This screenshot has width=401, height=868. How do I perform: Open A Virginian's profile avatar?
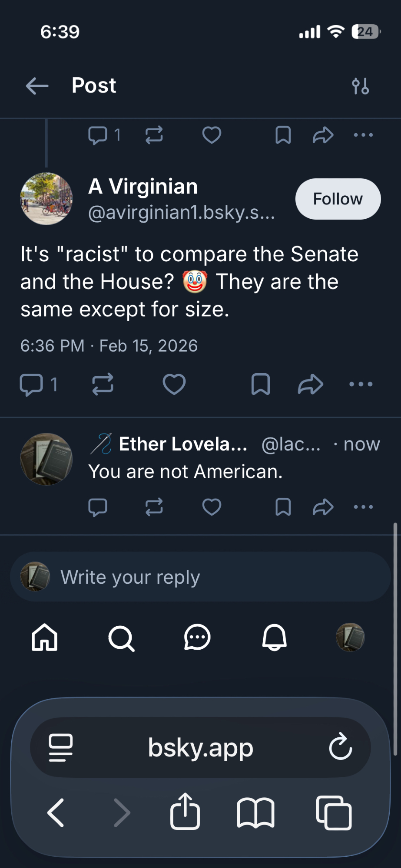click(x=46, y=199)
